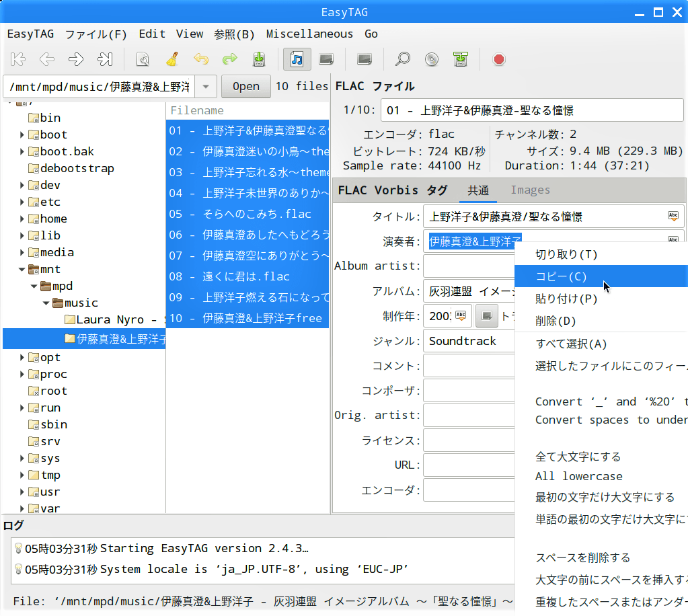Expand the etc folder
Image resolution: width=688 pixels, height=616 pixels.
click(22, 202)
